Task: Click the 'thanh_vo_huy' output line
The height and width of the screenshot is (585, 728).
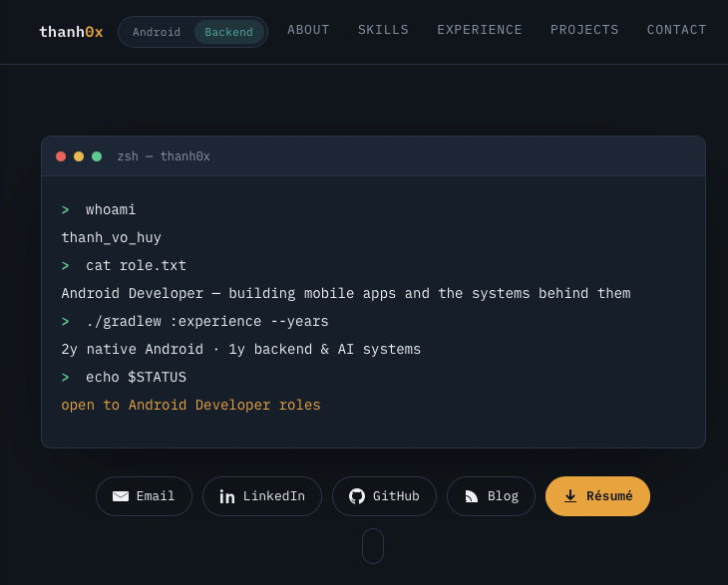Action: click(111, 237)
